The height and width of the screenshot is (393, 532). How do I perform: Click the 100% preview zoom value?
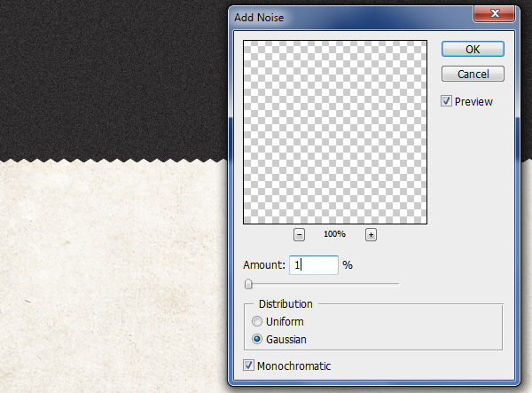coord(334,234)
